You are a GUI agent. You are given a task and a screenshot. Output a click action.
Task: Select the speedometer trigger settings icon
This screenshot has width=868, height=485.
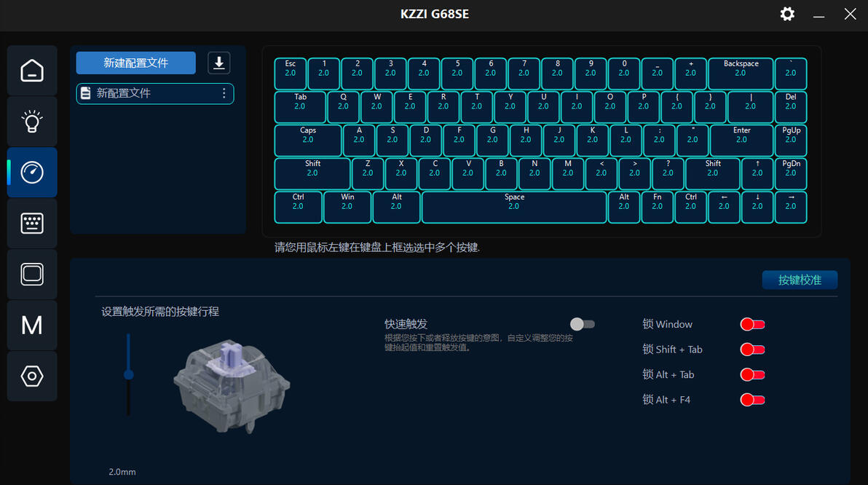click(x=32, y=172)
